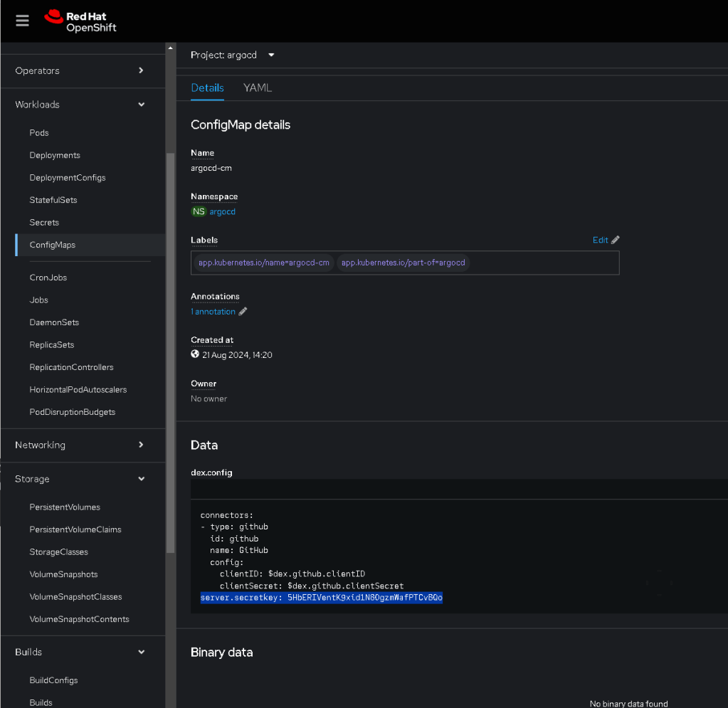The image size is (728, 708).
Task: Select the Details tab
Action: click(208, 88)
